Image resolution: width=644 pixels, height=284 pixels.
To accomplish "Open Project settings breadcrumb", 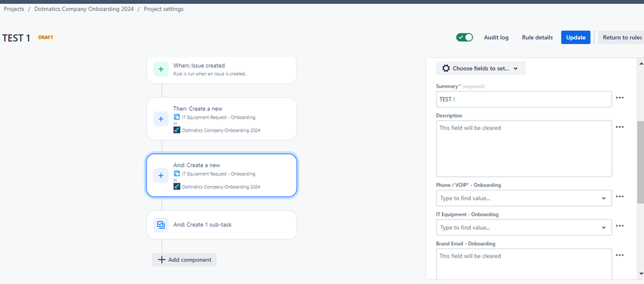I will [164, 9].
